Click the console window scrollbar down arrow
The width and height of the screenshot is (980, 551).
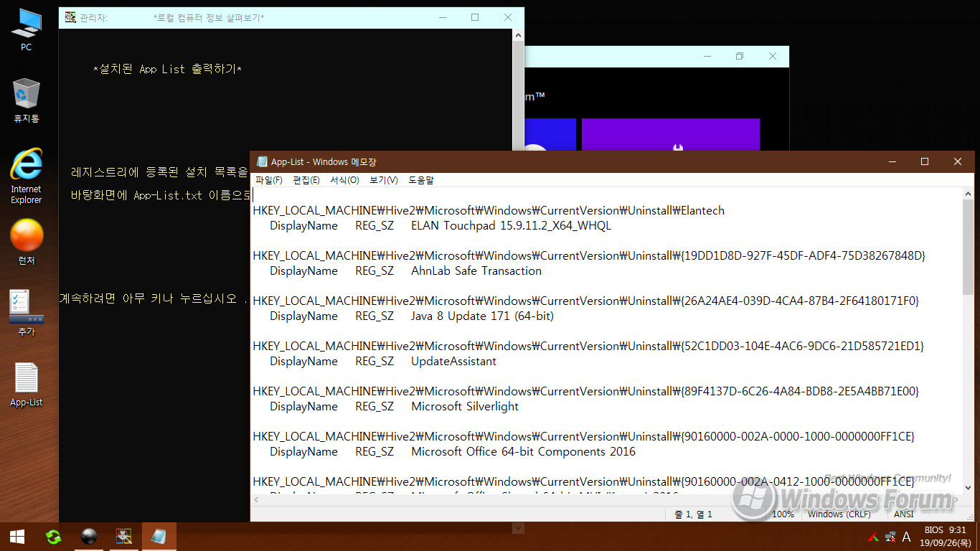coord(518,527)
